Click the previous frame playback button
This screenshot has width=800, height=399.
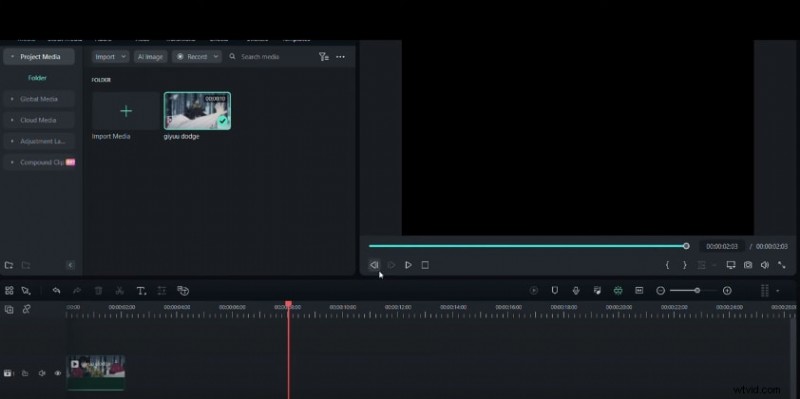[x=374, y=265]
